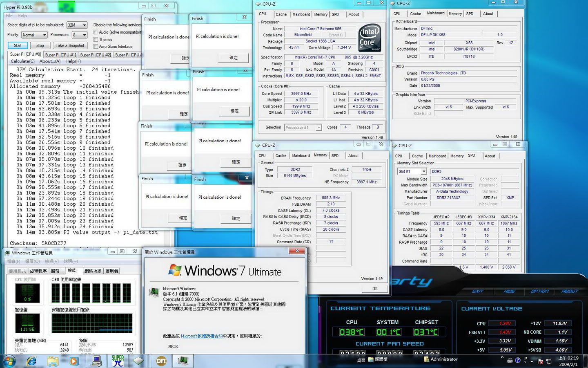The width and height of the screenshot is (588, 368).
Task: Open the SPD tab in the CPU-Z Motherboard window
Action: point(470,14)
